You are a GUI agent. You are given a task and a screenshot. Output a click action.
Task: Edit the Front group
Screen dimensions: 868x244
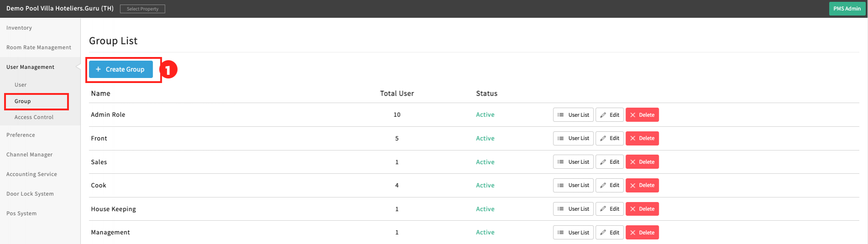pyautogui.click(x=609, y=138)
